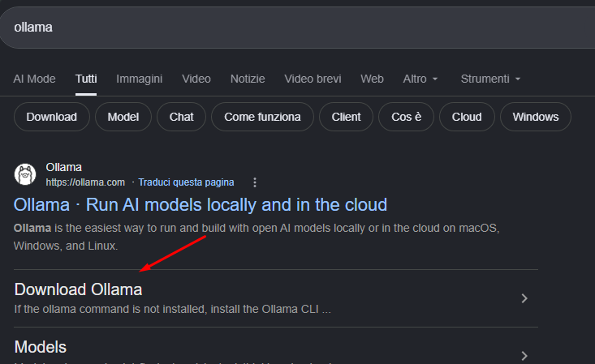Open the Video brevi tab
595x364 pixels.
313,79
